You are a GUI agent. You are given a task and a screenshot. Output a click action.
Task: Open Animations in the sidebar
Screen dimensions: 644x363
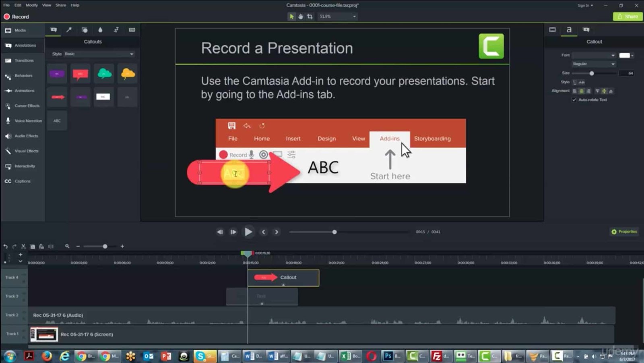click(x=22, y=91)
